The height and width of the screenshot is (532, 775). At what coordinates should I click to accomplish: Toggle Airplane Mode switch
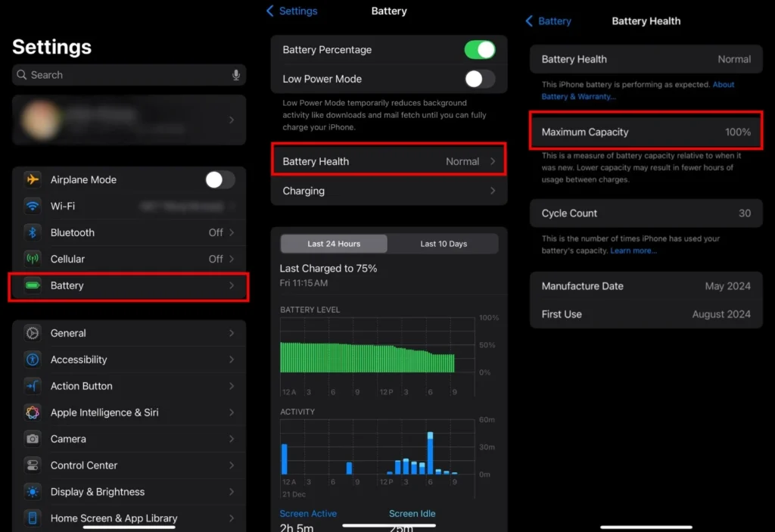click(220, 179)
